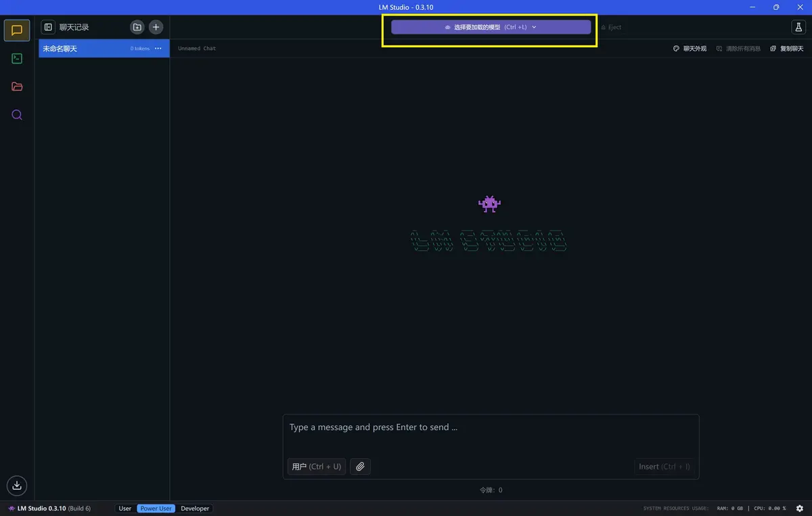Open the flask advanced settings panel
This screenshot has width=812, height=516.
[798, 27]
